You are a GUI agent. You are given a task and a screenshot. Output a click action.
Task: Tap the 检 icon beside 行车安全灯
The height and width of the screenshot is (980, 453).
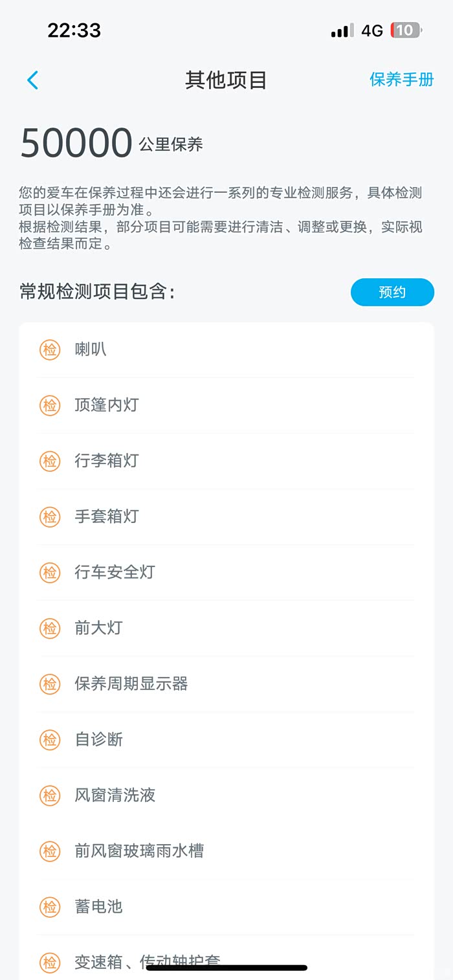click(50, 572)
